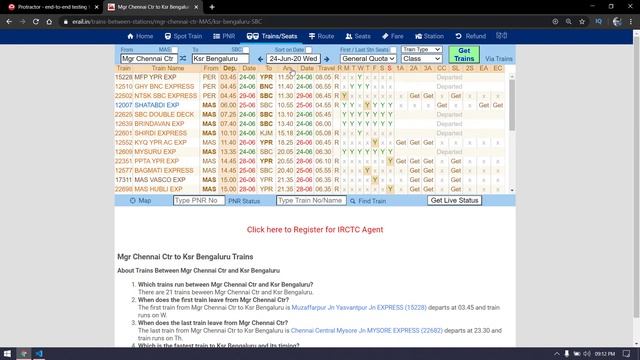Click the Type PNR No field

click(x=199, y=200)
